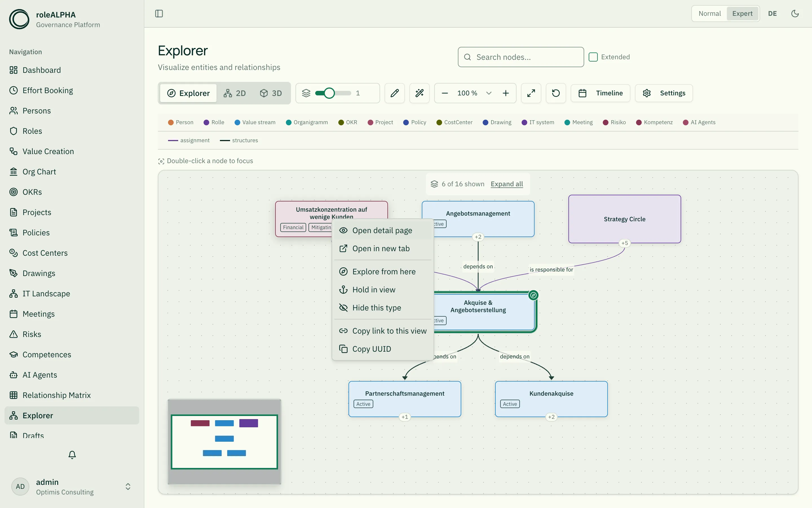The height and width of the screenshot is (508, 812).
Task: Open Roles in the sidebar
Action: [x=72, y=131]
